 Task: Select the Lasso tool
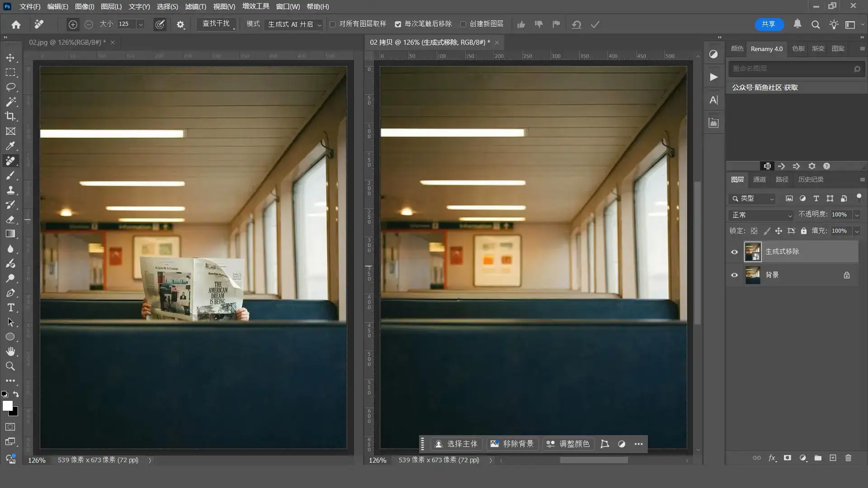tap(10, 87)
